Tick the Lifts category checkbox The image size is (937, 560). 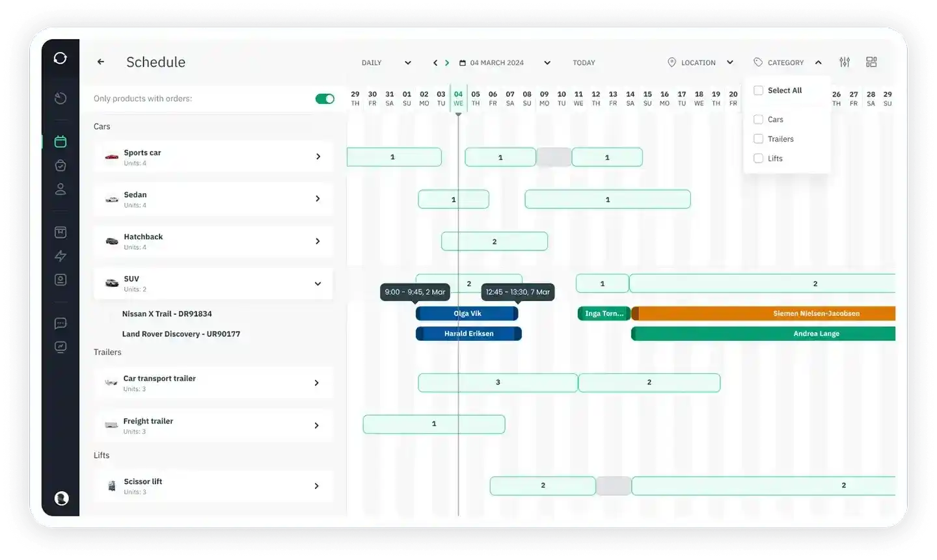[758, 158]
